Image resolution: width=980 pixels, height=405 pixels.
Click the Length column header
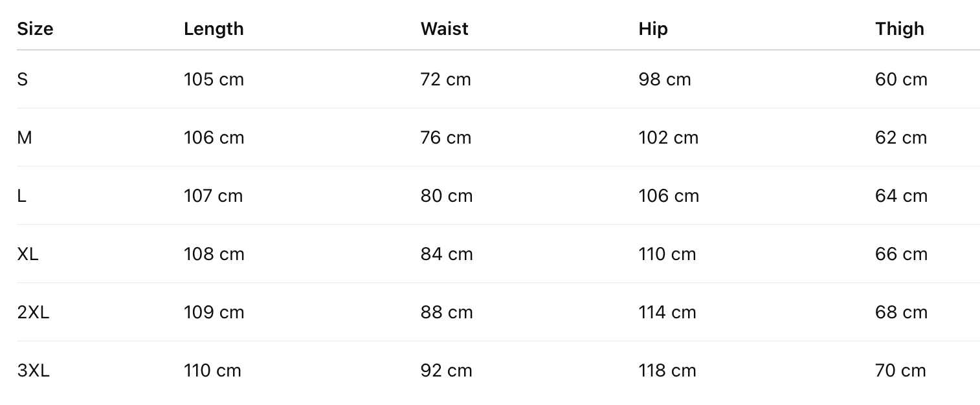click(214, 29)
